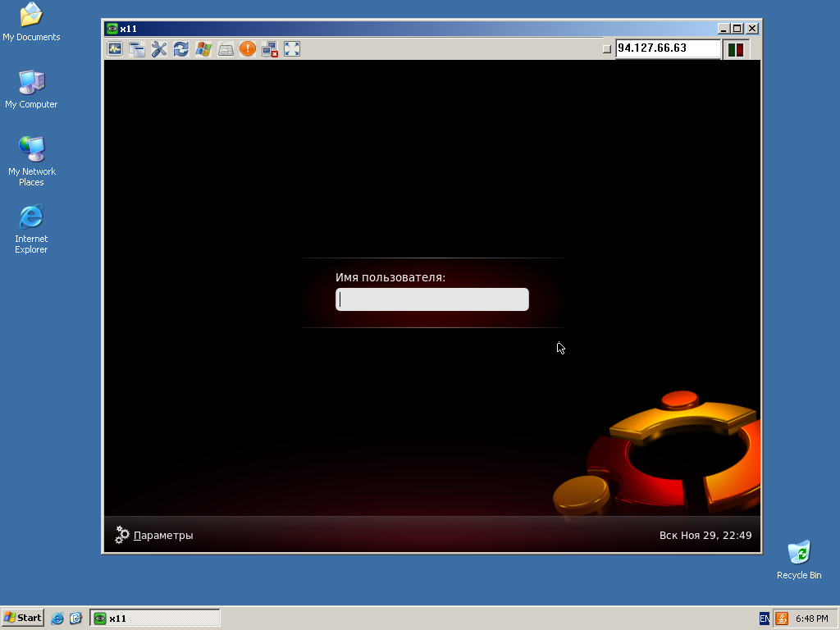This screenshot has height=630, width=840.
Task: Open Параметры options on login screen
Action: click(163, 535)
